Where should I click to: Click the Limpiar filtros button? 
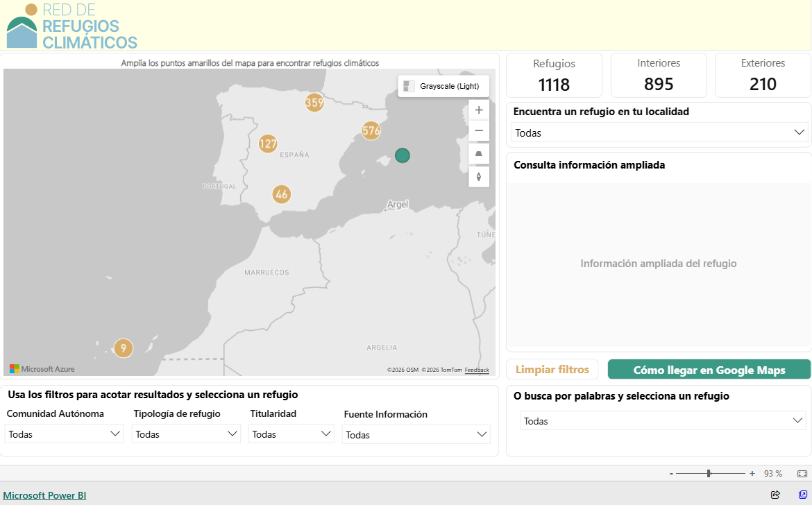point(552,370)
